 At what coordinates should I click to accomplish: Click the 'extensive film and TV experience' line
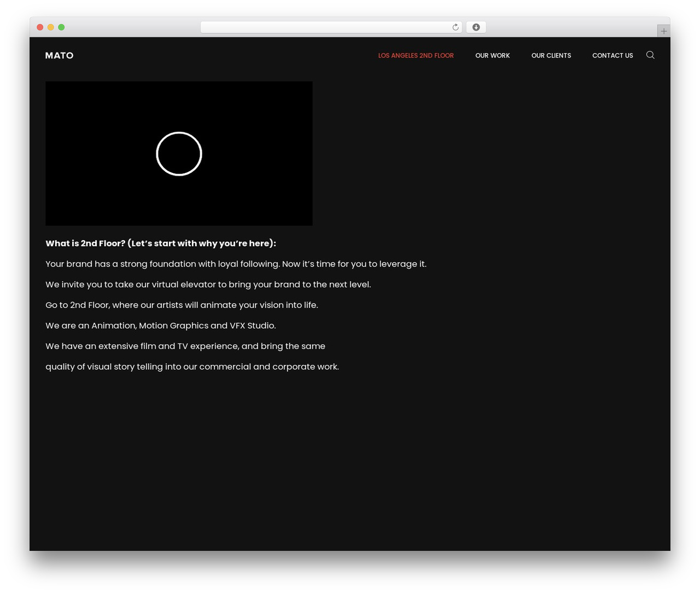click(x=185, y=346)
